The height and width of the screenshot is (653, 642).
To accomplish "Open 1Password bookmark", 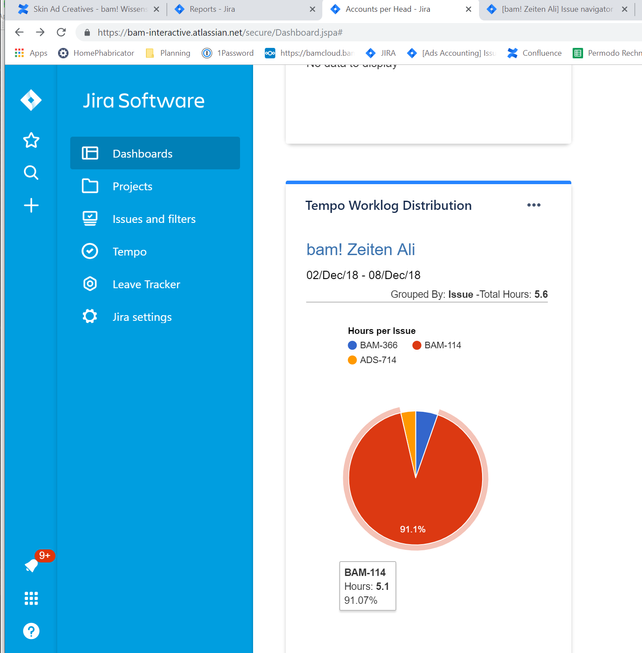I will click(227, 53).
